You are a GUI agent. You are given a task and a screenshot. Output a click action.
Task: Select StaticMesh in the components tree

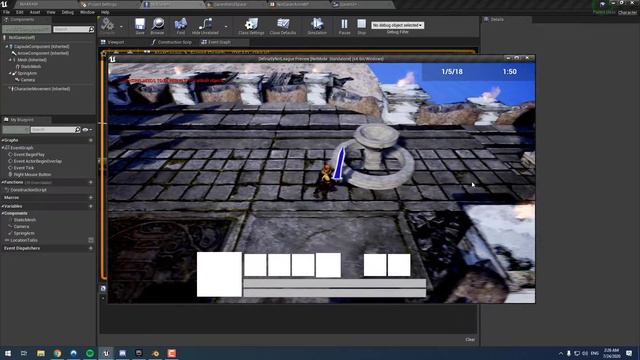(31, 67)
